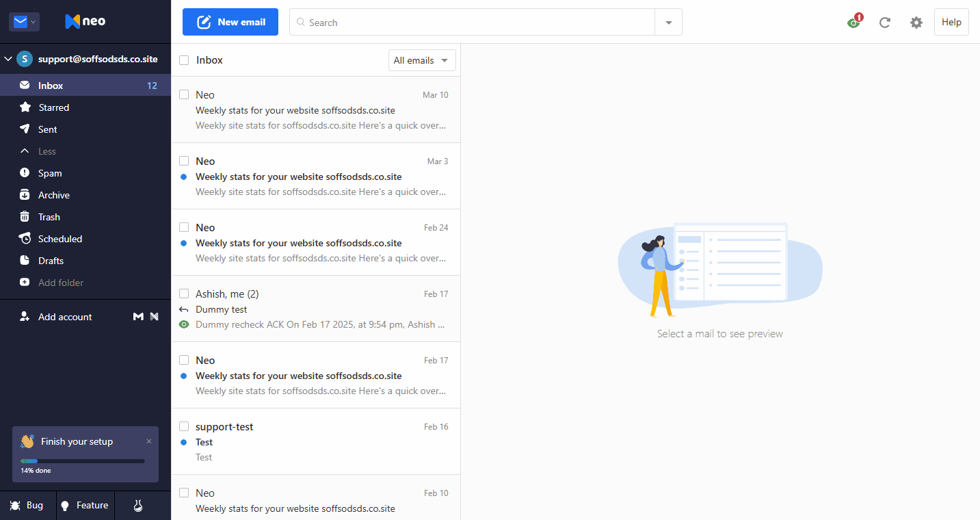980x520 pixels.
Task: Click the file icon beside Drafts
Action: point(25,261)
